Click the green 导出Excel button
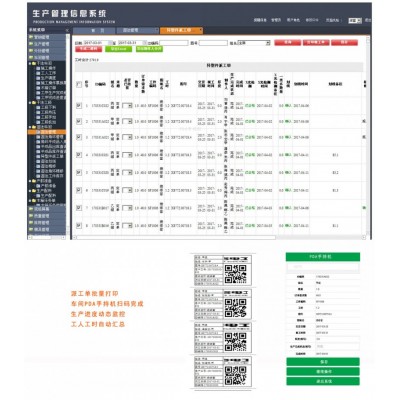Viewport: 400px width, 400px height. coord(118,49)
